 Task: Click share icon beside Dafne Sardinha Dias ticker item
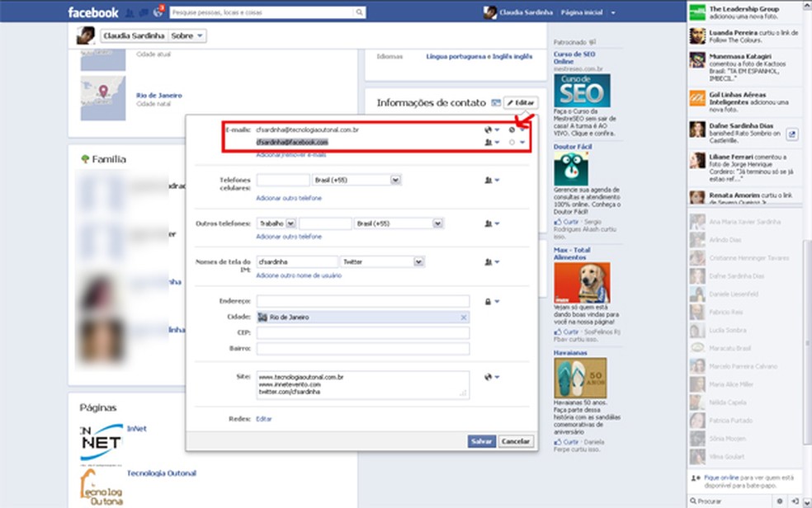pyautogui.click(x=792, y=134)
